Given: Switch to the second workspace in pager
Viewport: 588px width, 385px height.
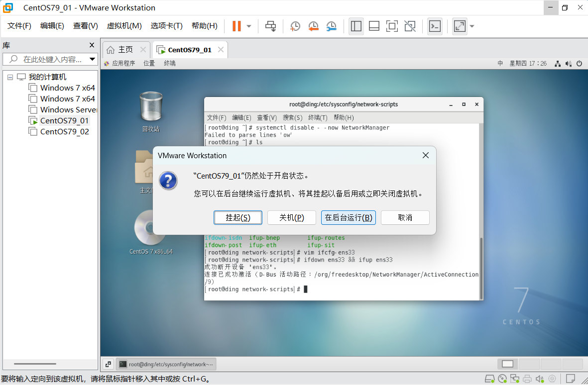Looking at the screenshot, I should 529,364.
